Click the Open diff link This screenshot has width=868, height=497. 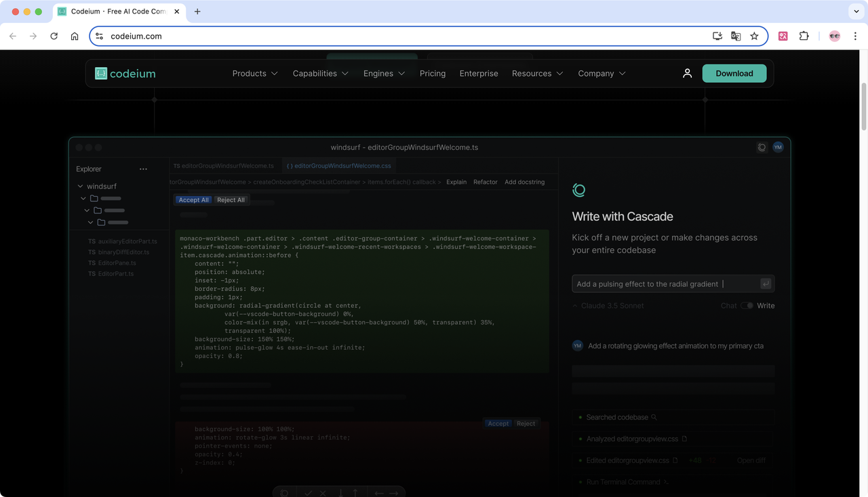point(751,460)
